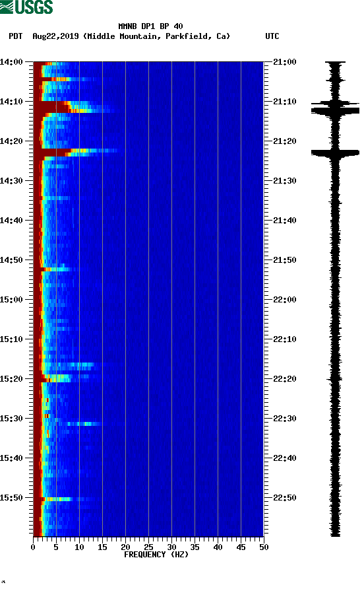Click the '45' frequency axis tick label

click(241, 547)
